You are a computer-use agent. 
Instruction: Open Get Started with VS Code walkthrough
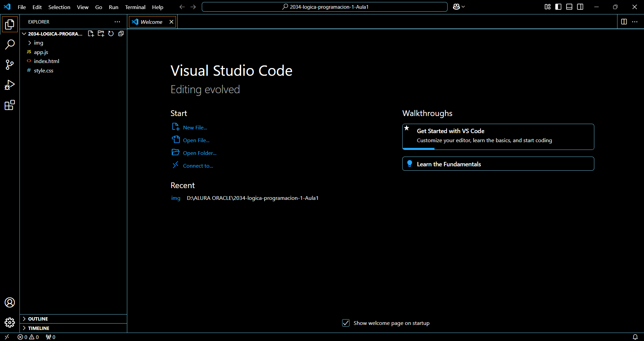click(x=498, y=137)
